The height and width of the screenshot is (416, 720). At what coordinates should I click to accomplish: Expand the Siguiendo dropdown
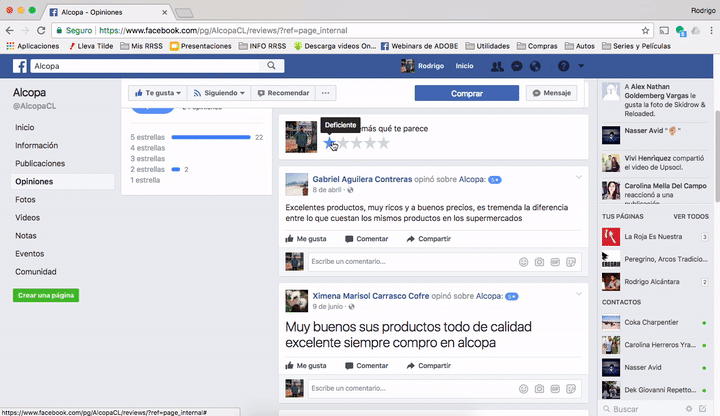coord(219,93)
